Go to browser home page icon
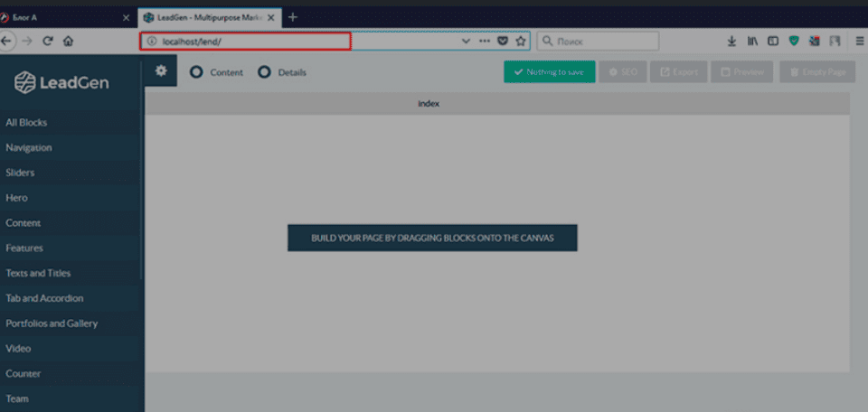 tap(68, 41)
